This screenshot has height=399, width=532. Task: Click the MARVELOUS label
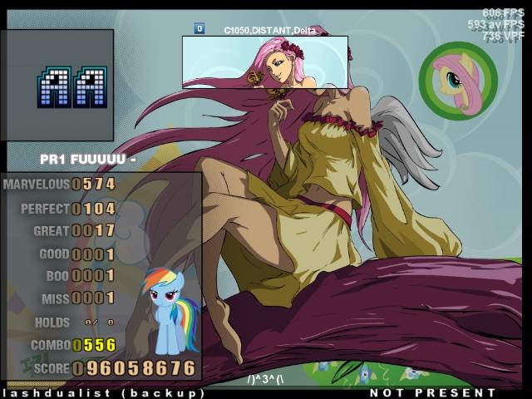click(x=37, y=185)
